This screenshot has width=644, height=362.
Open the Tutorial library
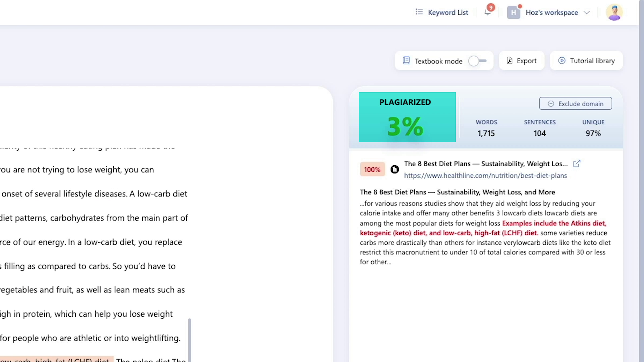pyautogui.click(x=586, y=61)
